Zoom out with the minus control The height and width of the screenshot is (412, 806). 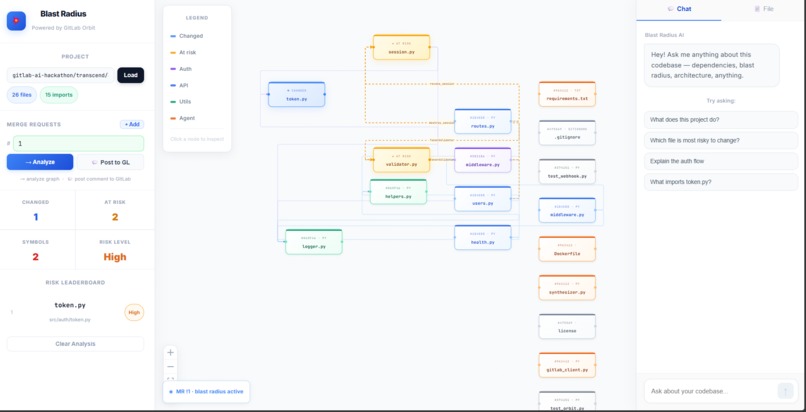pyautogui.click(x=171, y=366)
